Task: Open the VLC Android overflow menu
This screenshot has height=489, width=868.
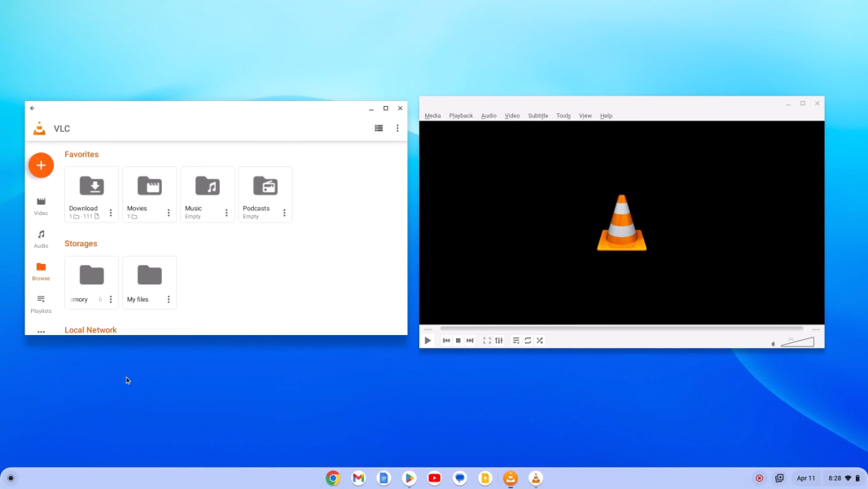Action: (397, 128)
